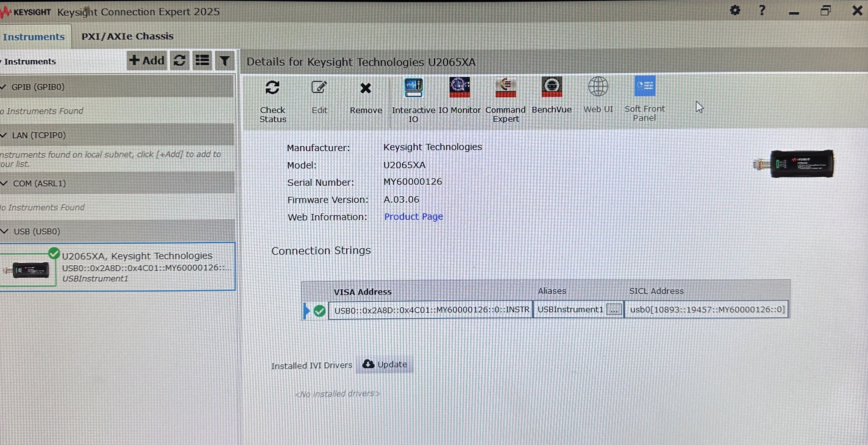Click the SICL Address column header
868x445 pixels.
tap(656, 291)
